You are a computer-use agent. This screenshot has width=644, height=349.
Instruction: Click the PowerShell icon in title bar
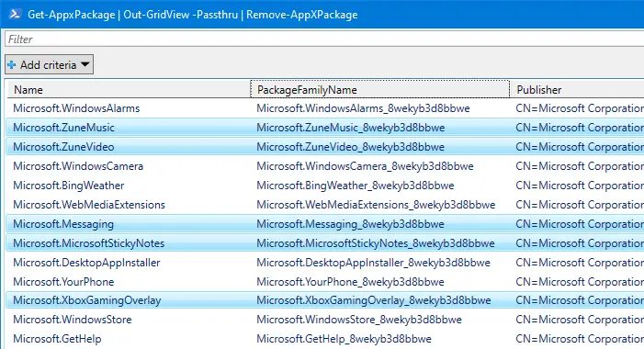15,14
